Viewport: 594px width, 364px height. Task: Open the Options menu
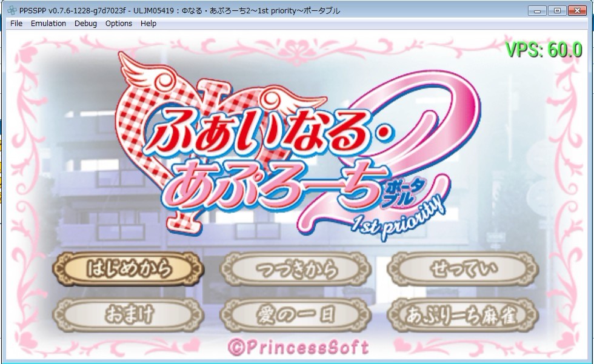point(119,24)
